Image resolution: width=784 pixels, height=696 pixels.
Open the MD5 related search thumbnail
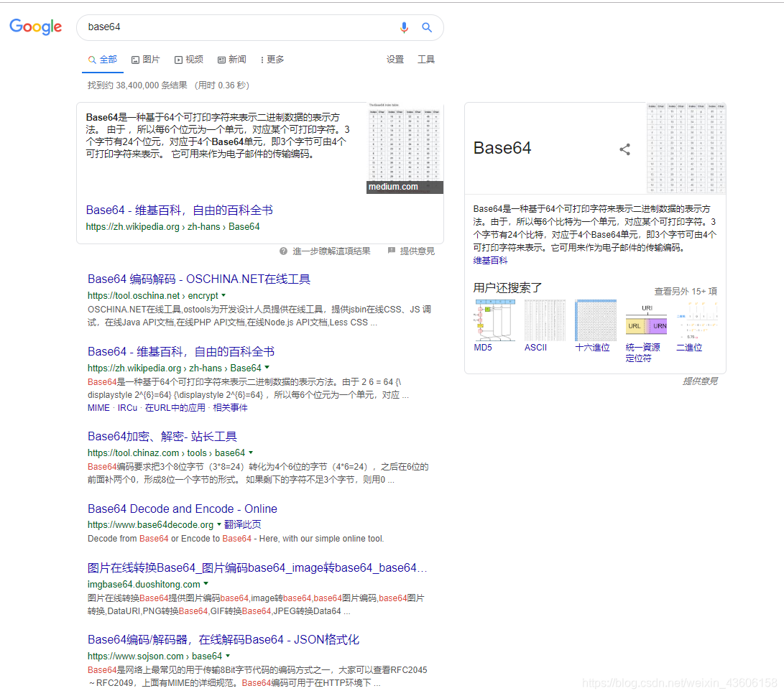(x=495, y=320)
